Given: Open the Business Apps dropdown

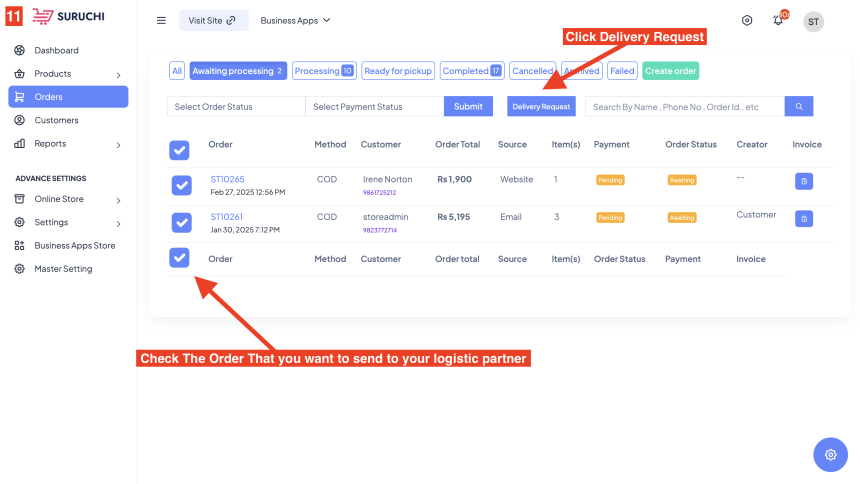Looking at the screenshot, I should point(295,21).
